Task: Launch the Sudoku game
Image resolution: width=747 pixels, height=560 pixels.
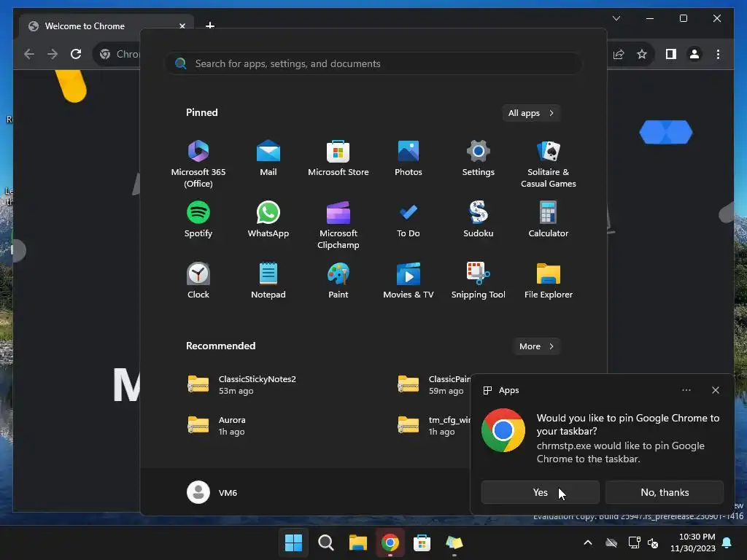Action: pyautogui.click(x=479, y=219)
